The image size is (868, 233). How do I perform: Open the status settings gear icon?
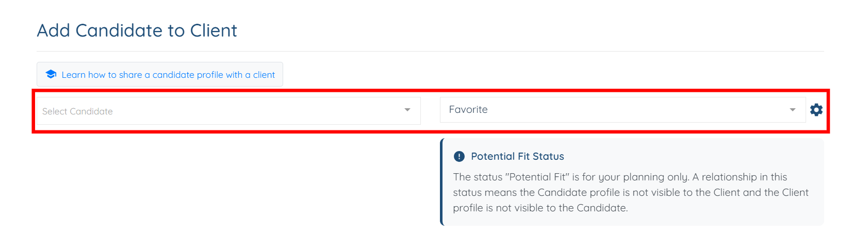816,110
